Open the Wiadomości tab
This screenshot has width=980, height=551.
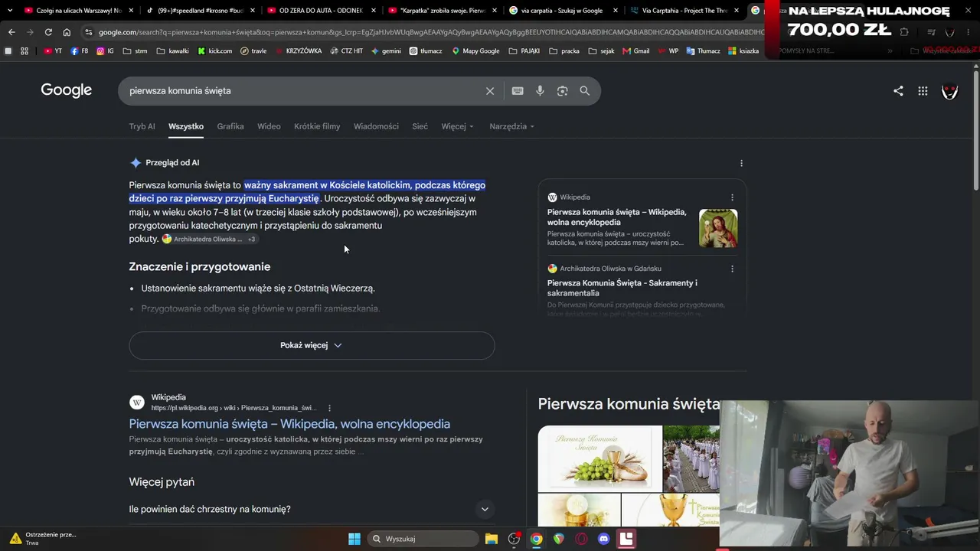coord(376,126)
